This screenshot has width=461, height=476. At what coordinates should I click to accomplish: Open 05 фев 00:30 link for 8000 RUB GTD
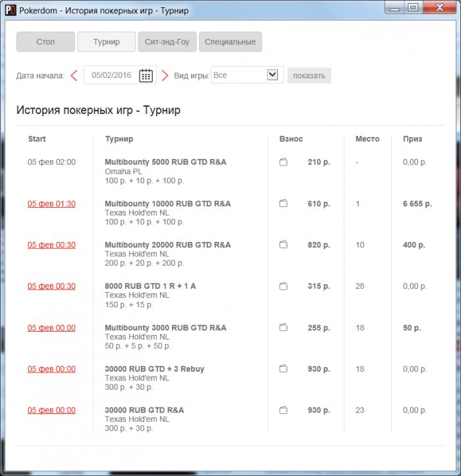51,286
